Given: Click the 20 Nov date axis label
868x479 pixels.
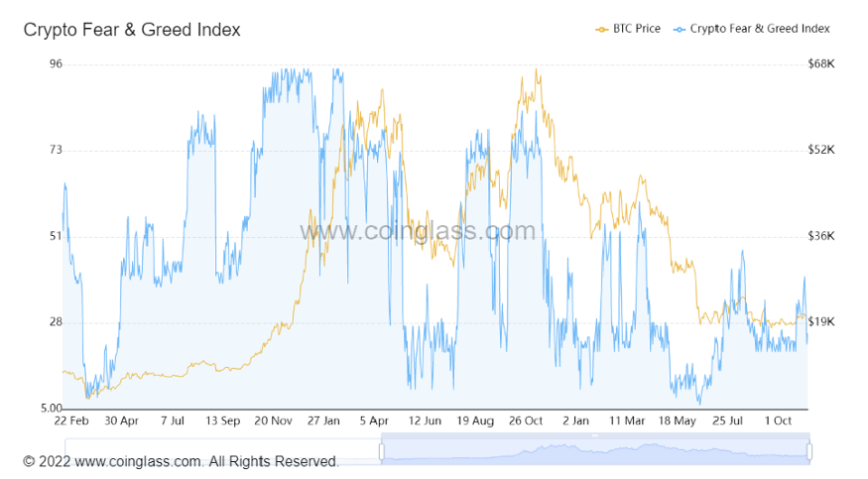Looking at the screenshot, I should pyautogui.click(x=276, y=421).
